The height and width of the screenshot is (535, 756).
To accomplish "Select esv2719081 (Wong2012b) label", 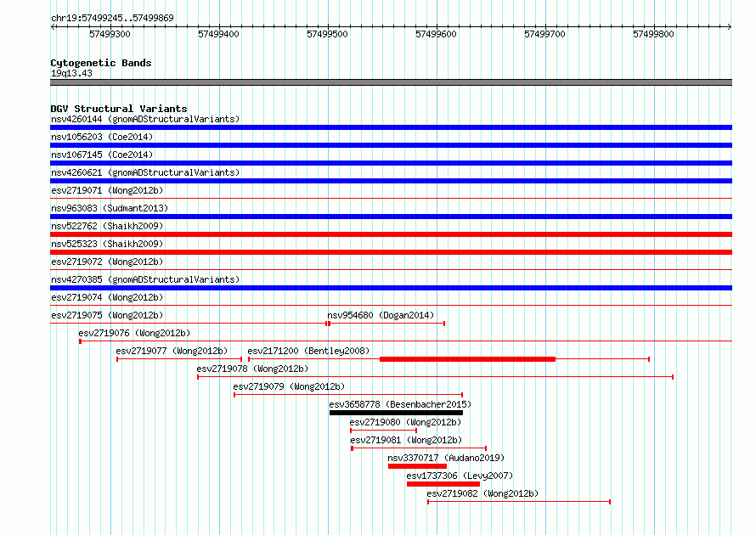I will pos(406,440).
